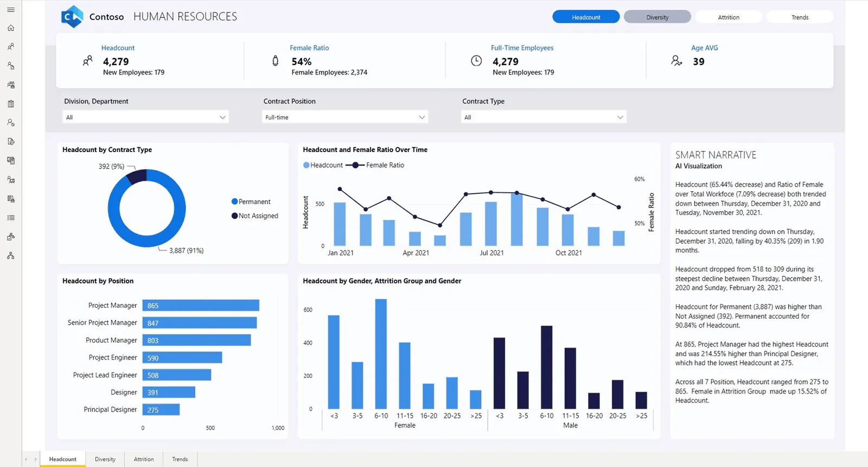Click the Attrition button at top

tap(729, 17)
